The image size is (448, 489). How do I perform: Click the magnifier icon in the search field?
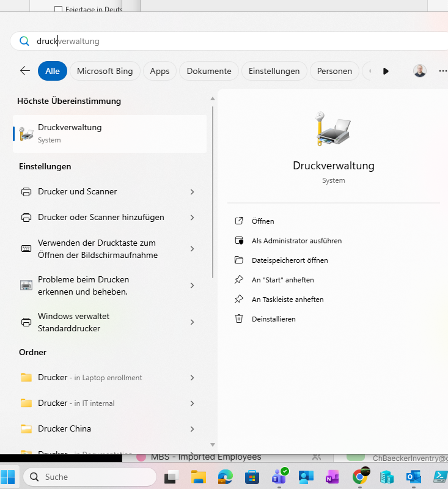[x=24, y=41]
